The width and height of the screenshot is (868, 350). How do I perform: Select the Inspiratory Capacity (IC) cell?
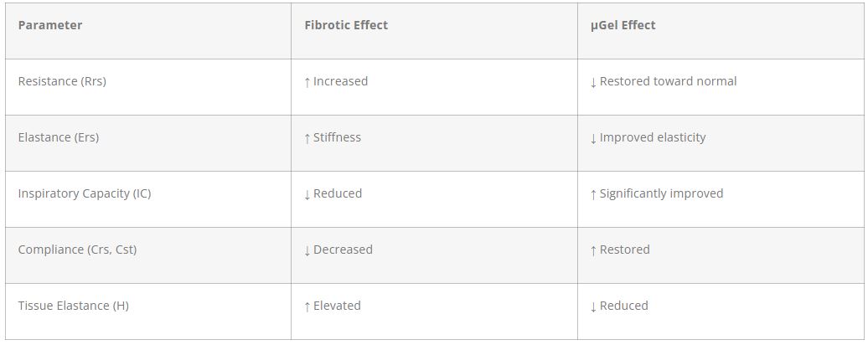pos(85,193)
